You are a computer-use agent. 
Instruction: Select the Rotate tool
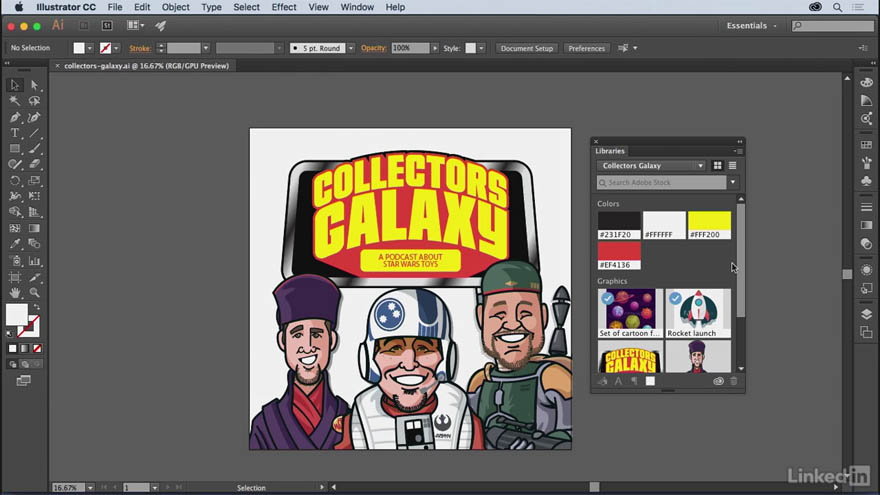pyautogui.click(x=15, y=181)
